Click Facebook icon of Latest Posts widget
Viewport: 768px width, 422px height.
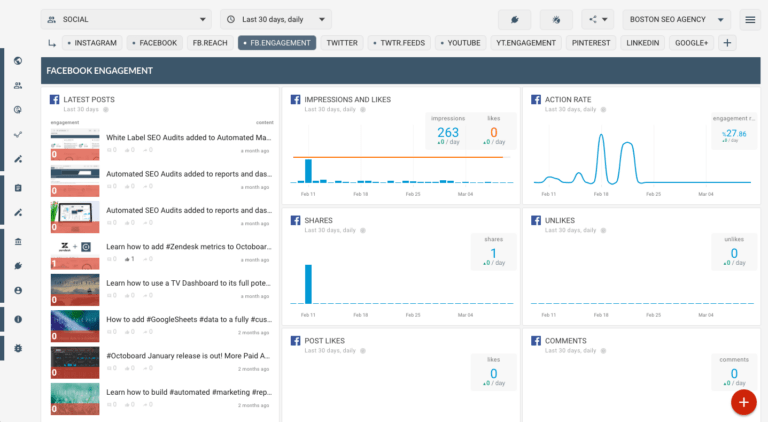(x=54, y=99)
